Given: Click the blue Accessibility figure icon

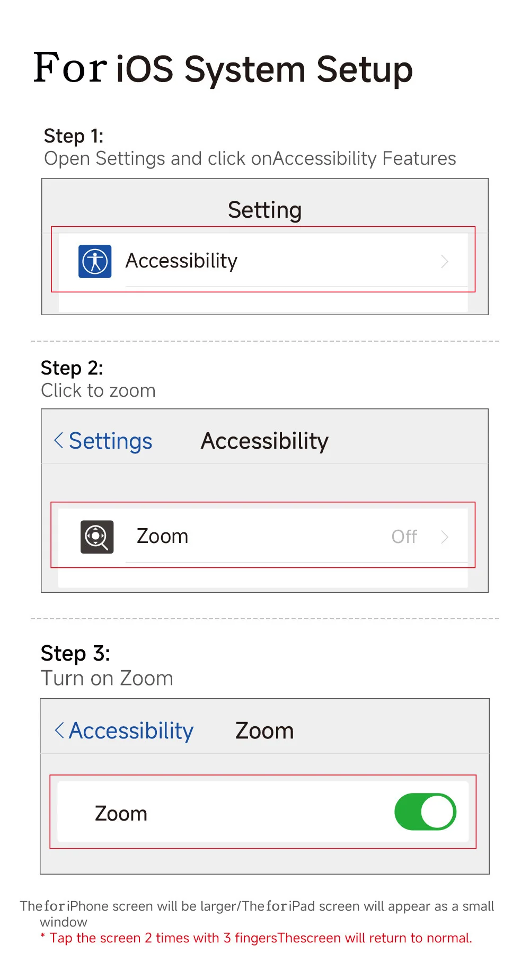Looking at the screenshot, I should coord(95,262).
